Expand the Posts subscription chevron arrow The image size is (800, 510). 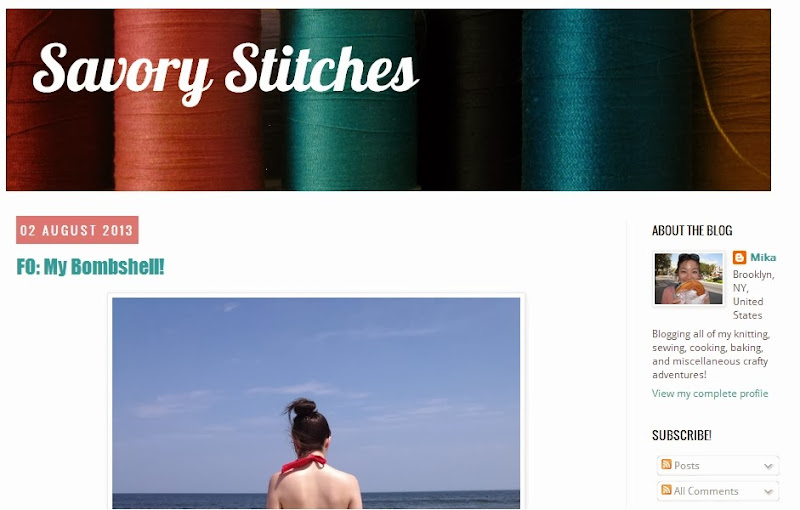click(x=768, y=466)
